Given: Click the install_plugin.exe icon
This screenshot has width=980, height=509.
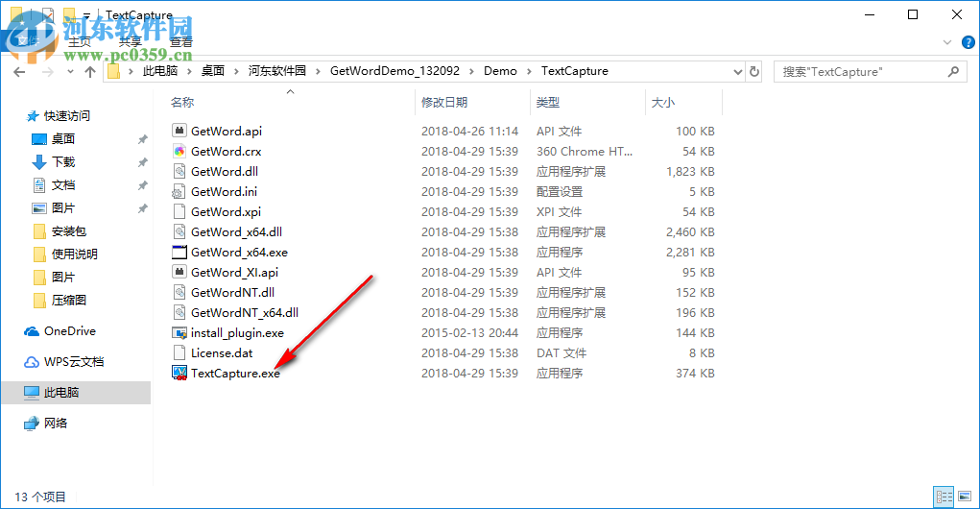Looking at the screenshot, I should click(179, 332).
